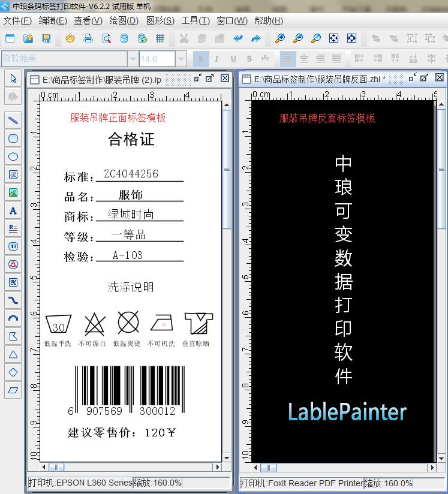Select the diamond shape tool

click(13, 372)
